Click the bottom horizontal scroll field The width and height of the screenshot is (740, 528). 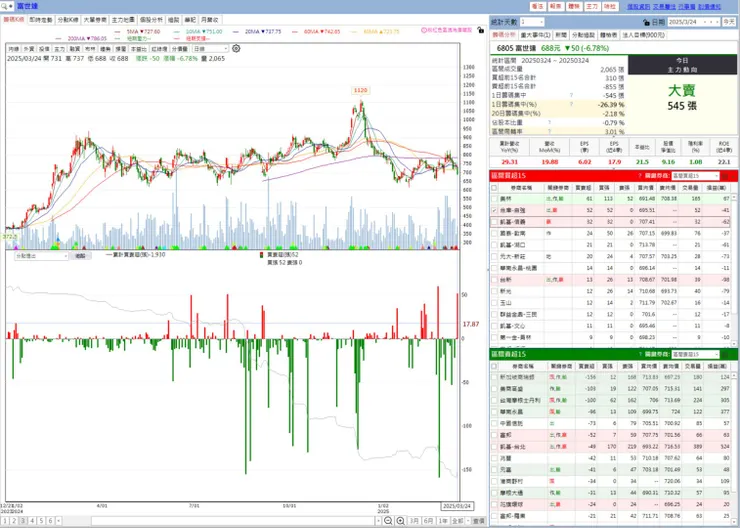coord(233,521)
